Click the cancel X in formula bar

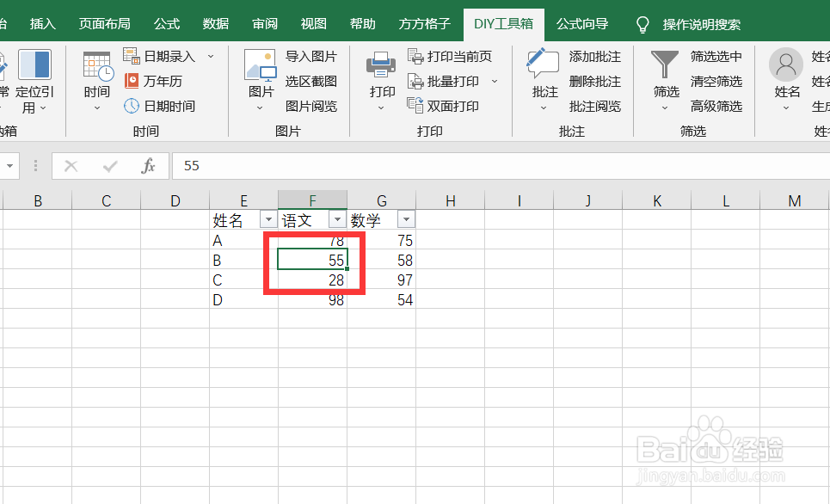(71, 166)
